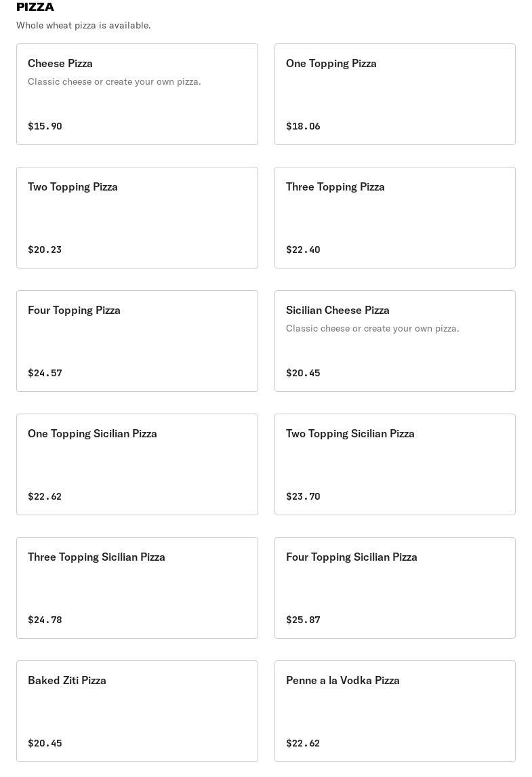This screenshot has width=532, height=777.
Task: Click Penne a la Vodka Pizza card
Action: pyautogui.click(x=394, y=711)
